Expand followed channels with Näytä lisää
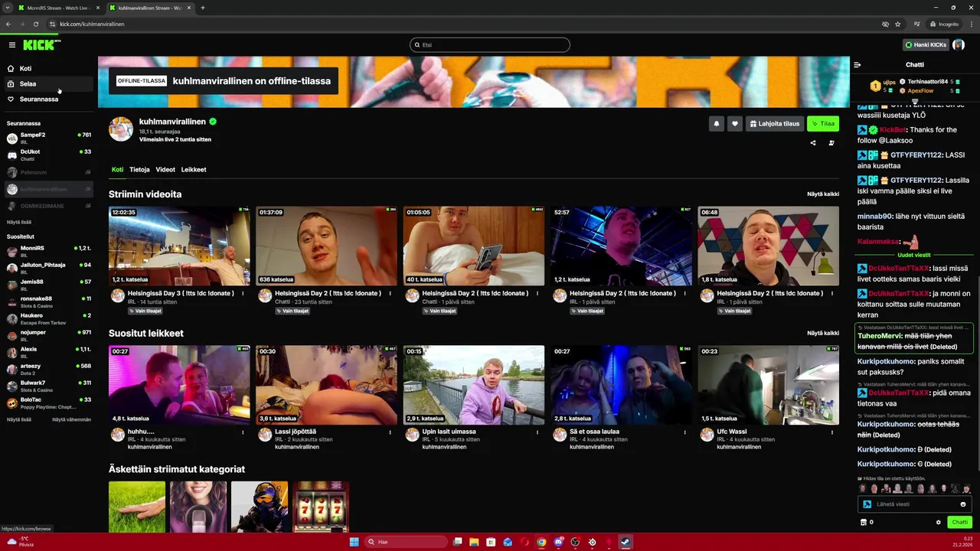This screenshot has width=980, height=551. point(19,222)
